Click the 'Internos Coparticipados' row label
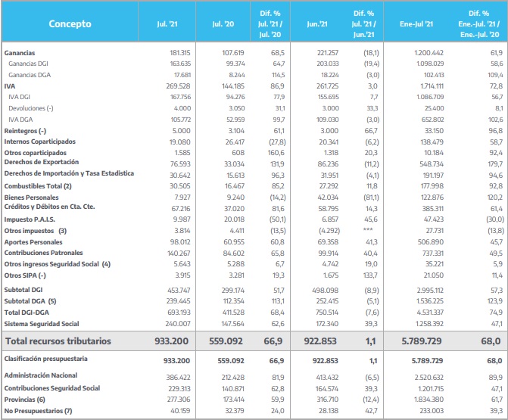The height and width of the screenshot is (420, 508). click(39, 142)
